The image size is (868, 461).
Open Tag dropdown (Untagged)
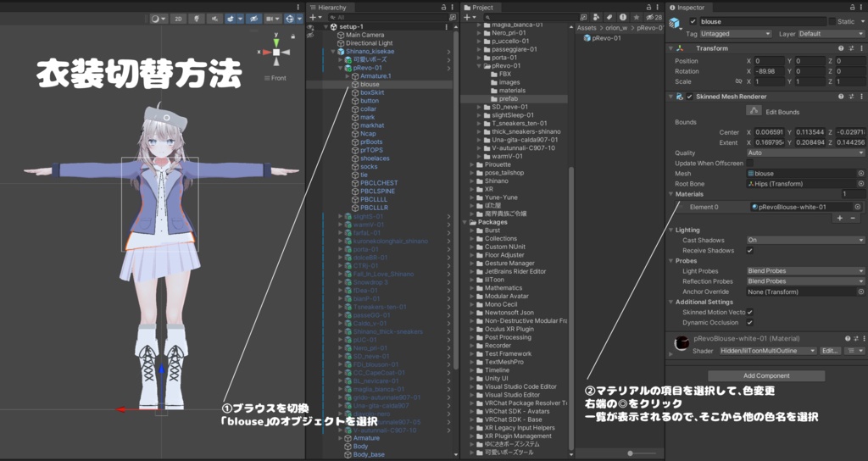click(x=735, y=34)
